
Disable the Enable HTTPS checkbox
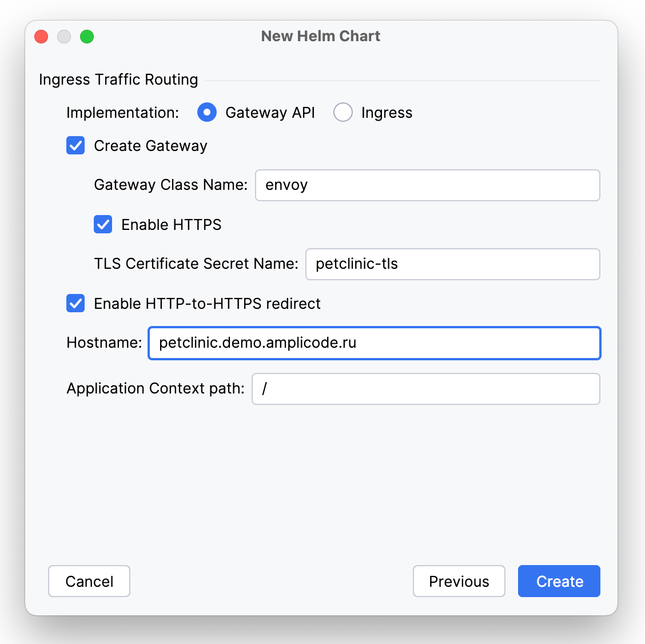[103, 225]
